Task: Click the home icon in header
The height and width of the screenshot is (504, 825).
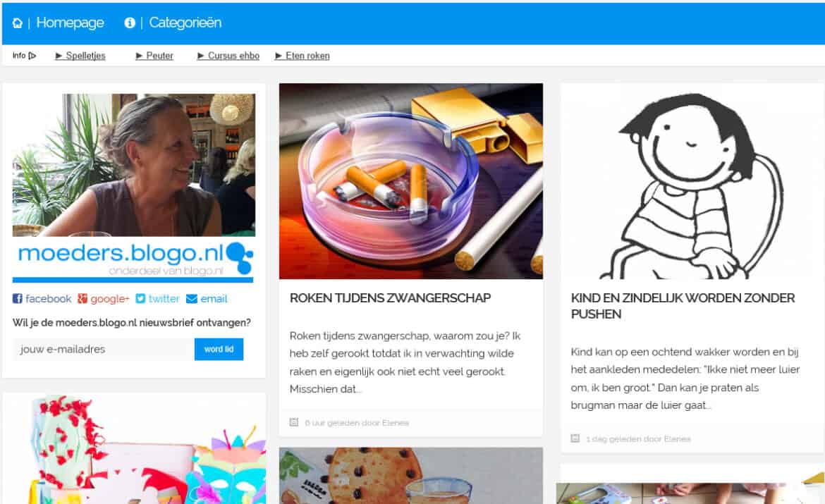Action: 18,23
